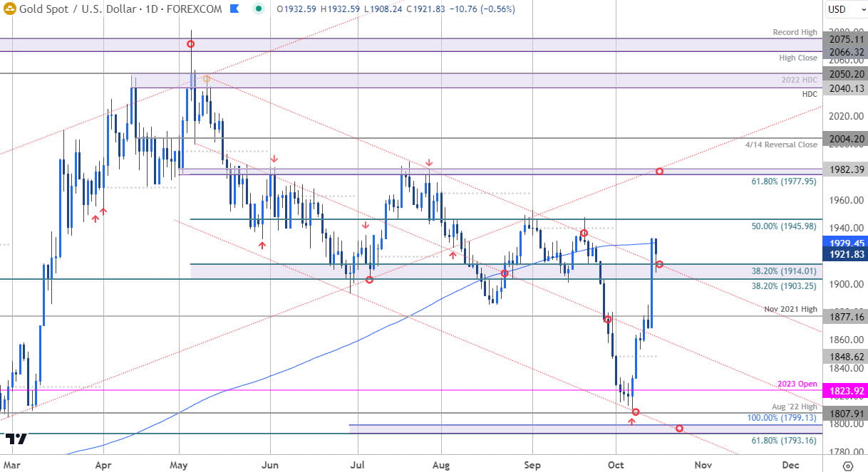Click the '38.20% (1914.01)' Fibonacci label
868x472 pixels.
pyautogui.click(x=785, y=271)
